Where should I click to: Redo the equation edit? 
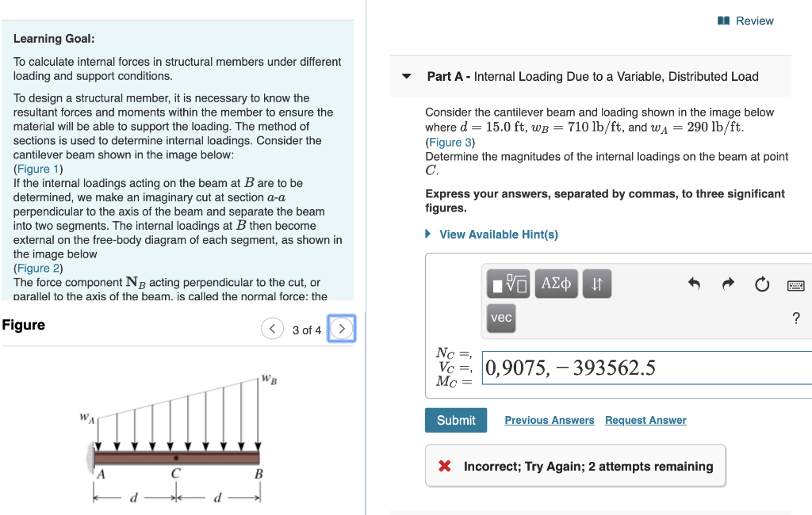[x=728, y=284]
